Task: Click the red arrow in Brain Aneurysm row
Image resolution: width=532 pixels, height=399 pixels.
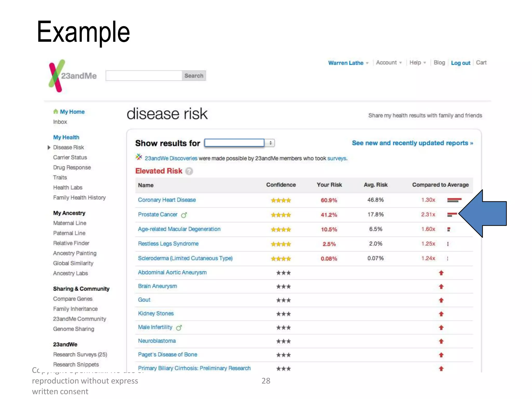Action: click(x=441, y=286)
